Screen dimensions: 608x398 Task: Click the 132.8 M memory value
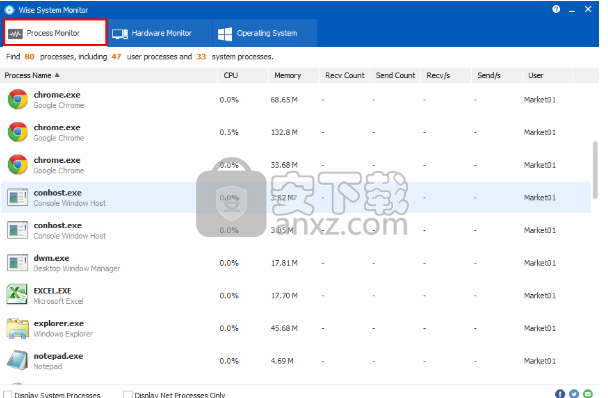[284, 132]
